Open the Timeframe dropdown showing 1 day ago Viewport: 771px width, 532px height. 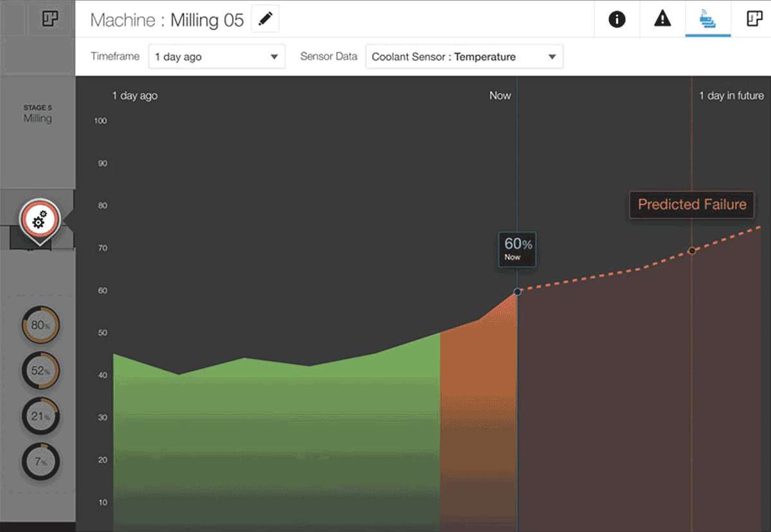tap(217, 57)
